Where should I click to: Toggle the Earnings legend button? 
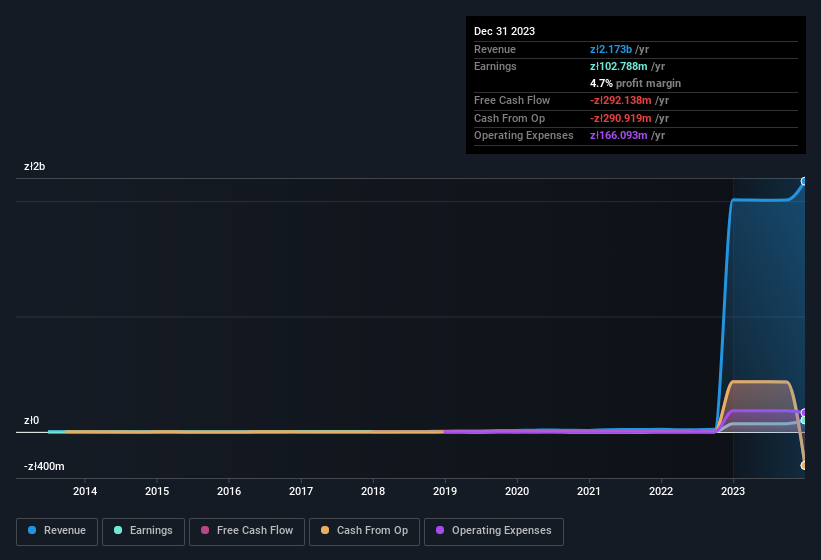tap(143, 531)
